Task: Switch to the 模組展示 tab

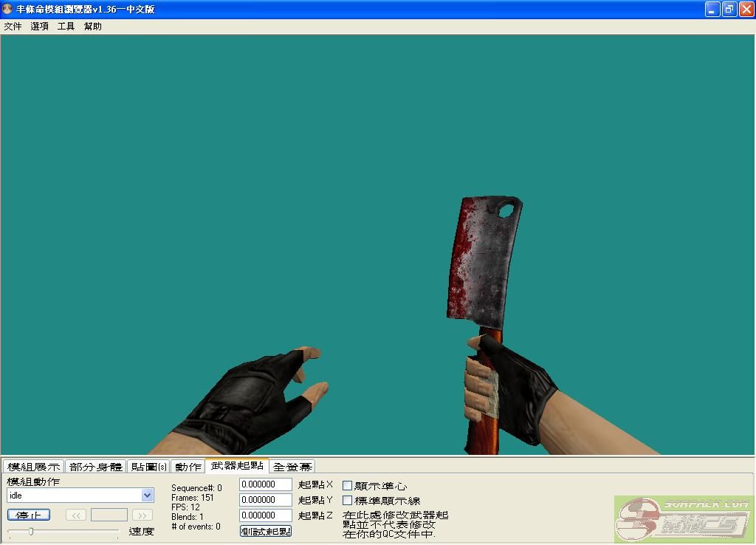Action: click(x=33, y=467)
